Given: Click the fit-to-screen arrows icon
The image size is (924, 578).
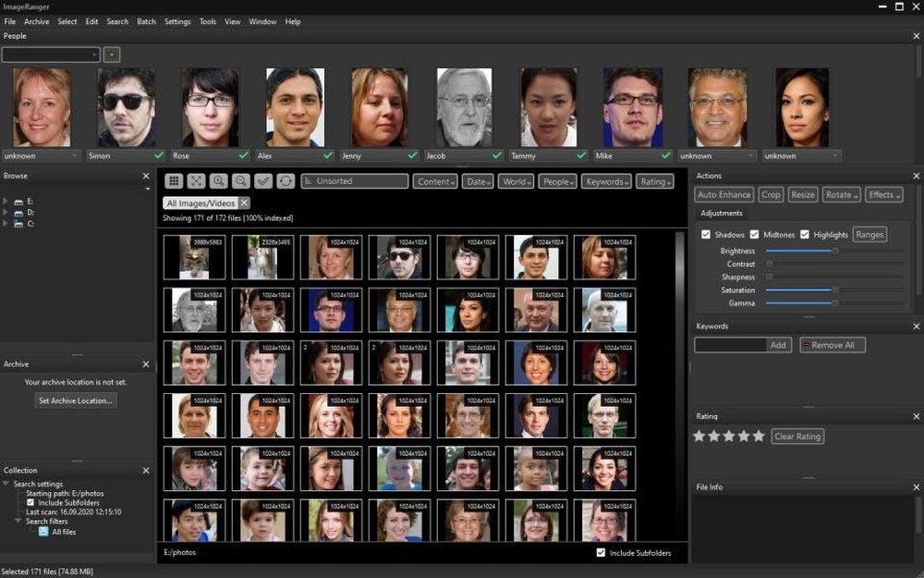Looking at the screenshot, I should pos(197,181).
